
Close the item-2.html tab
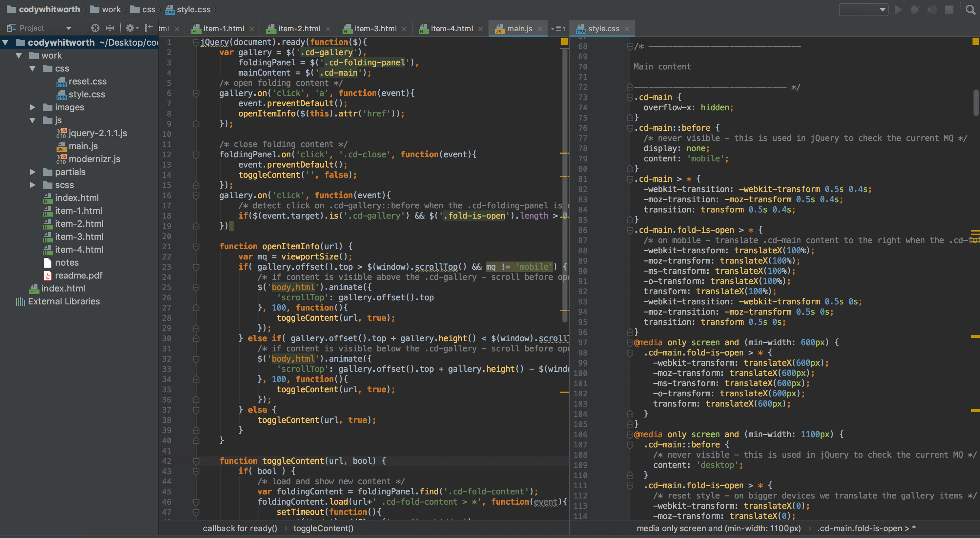tap(328, 29)
